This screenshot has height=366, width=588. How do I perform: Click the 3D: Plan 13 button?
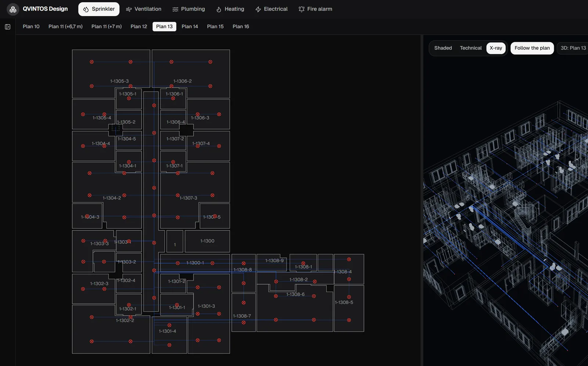point(573,48)
